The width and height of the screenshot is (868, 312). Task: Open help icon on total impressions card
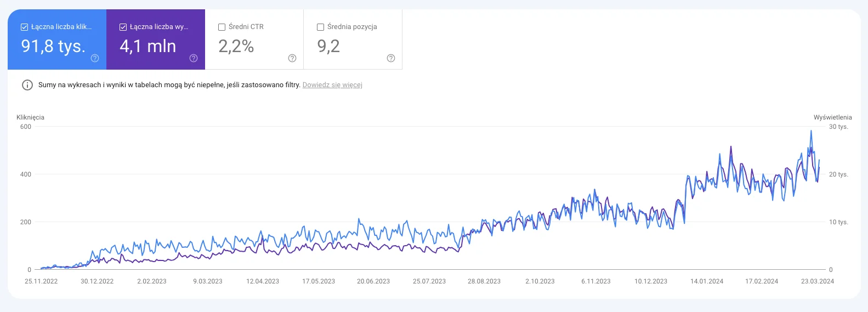pyautogui.click(x=194, y=58)
